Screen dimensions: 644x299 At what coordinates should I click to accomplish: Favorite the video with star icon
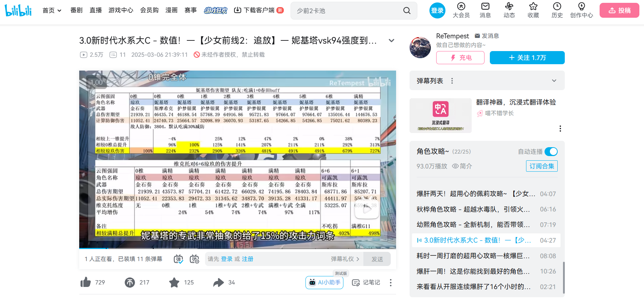(174, 282)
